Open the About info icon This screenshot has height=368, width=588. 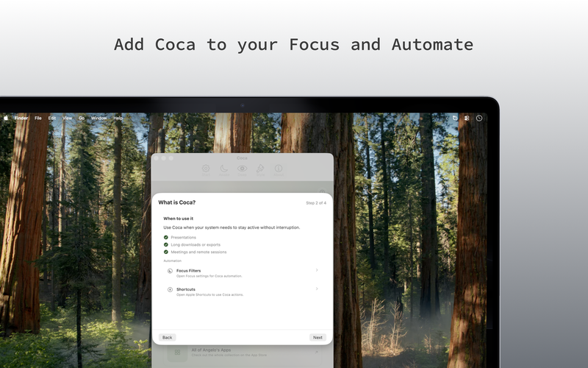point(279,169)
